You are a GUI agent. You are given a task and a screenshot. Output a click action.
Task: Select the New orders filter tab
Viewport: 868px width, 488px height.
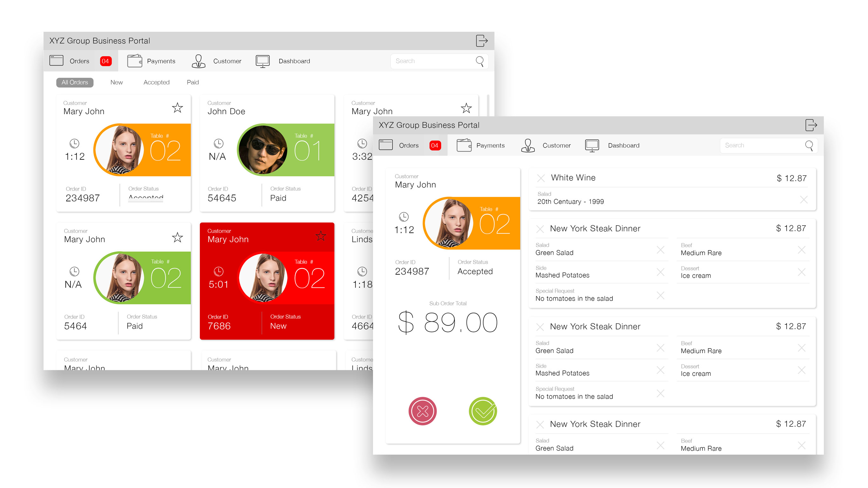[x=116, y=82]
